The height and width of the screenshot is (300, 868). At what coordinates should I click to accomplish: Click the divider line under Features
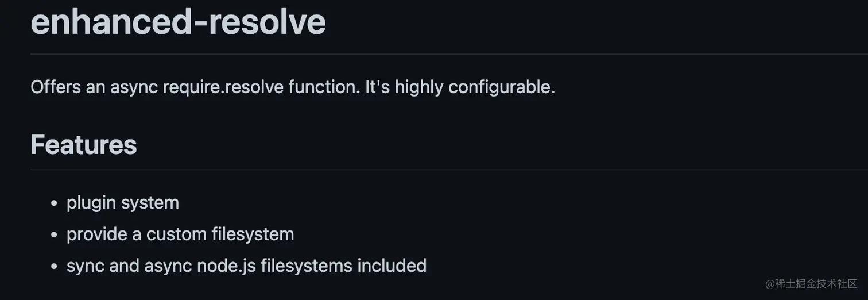[x=448, y=170]
